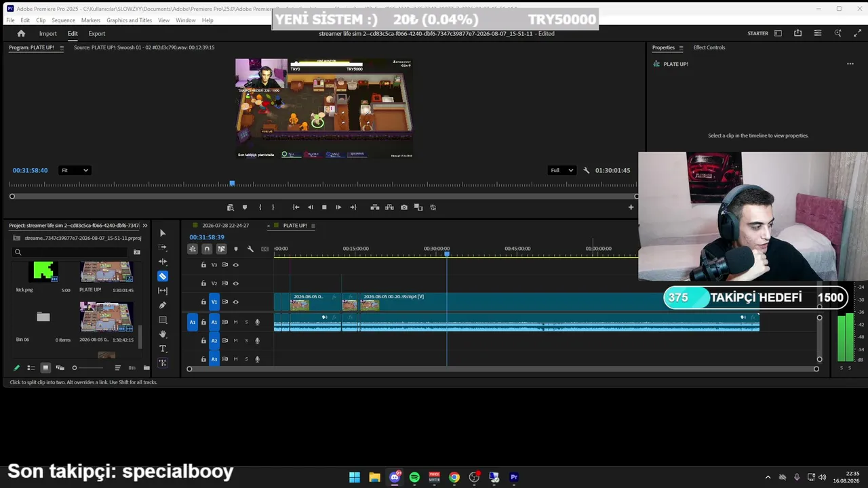Open the Quick Export share icon
The width and height of the screenshot is (868, 488).
(798, 33)
